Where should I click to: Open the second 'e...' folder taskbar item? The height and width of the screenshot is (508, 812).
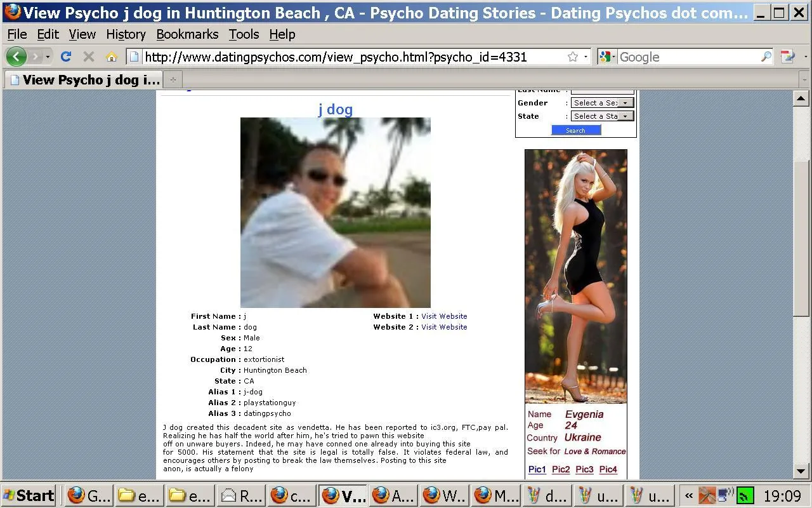point(190,495)
